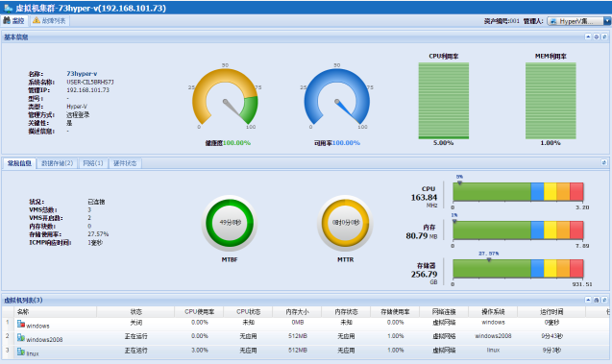
Task: Click the running VM icon beside windows2008
Action: tap(21, 337)
